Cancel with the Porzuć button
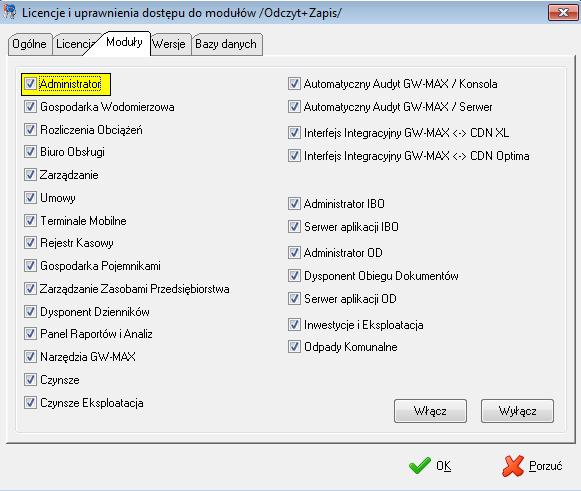This screenshot has height=491, width=581. (533, 466)
